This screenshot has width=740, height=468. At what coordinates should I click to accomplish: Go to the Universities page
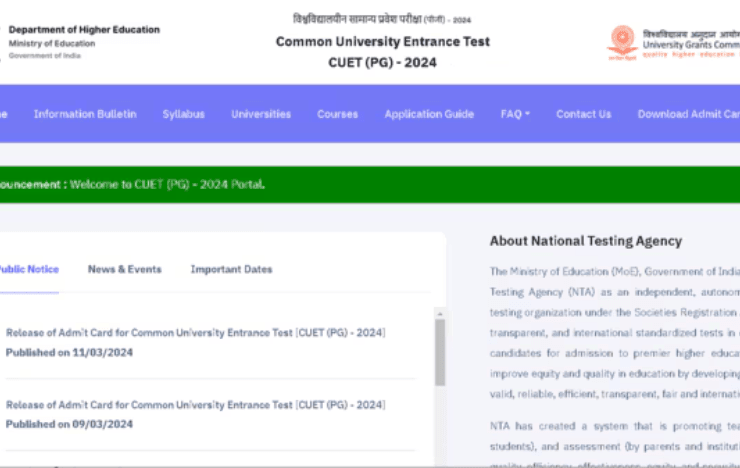click(261, 114)
